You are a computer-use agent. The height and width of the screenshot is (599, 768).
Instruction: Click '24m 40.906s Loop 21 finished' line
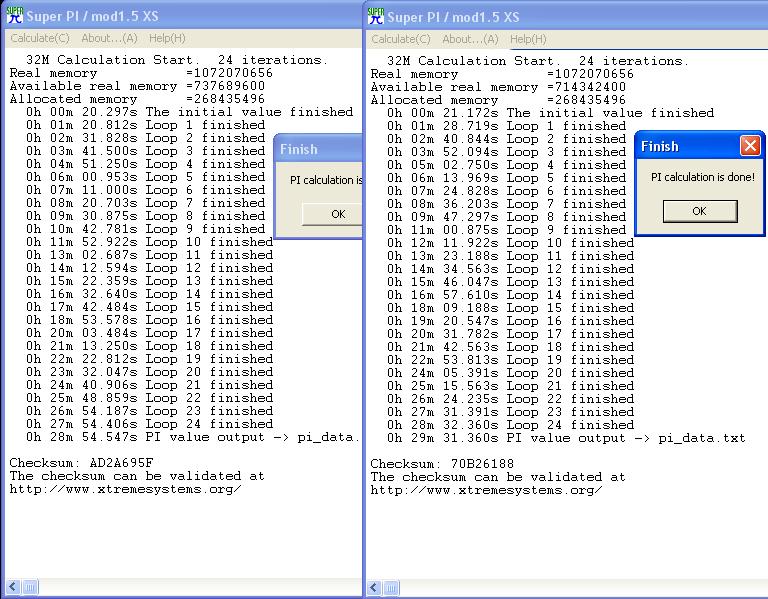[x=149, y=384]
